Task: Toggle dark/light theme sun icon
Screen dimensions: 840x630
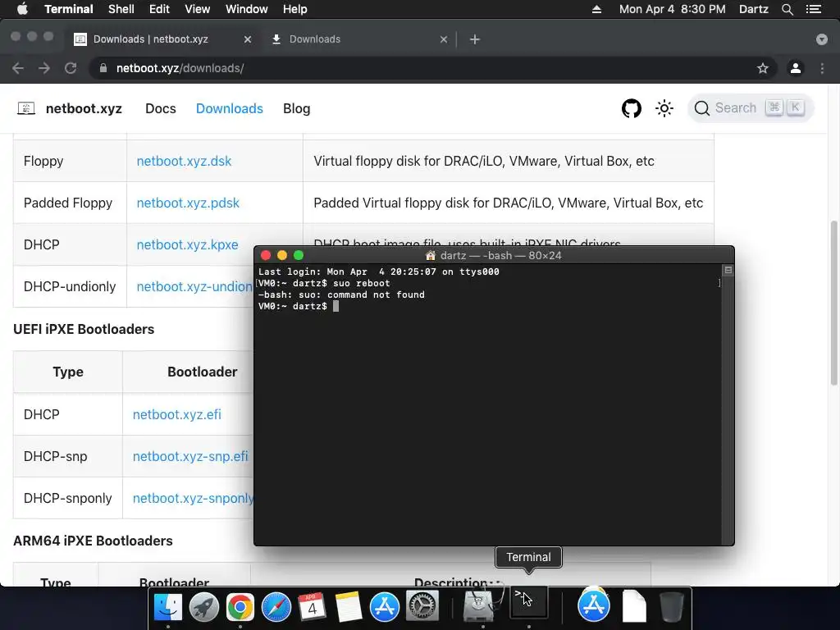Action: (664, 108)
